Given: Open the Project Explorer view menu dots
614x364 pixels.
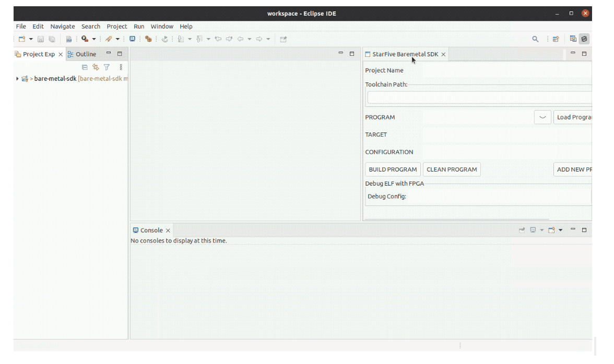Looking at the screenshot, I should (121, 67).
